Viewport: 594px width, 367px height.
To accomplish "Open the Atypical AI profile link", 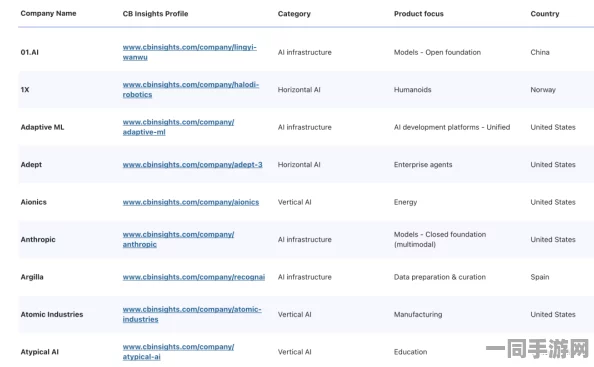I will coord(178,351).
